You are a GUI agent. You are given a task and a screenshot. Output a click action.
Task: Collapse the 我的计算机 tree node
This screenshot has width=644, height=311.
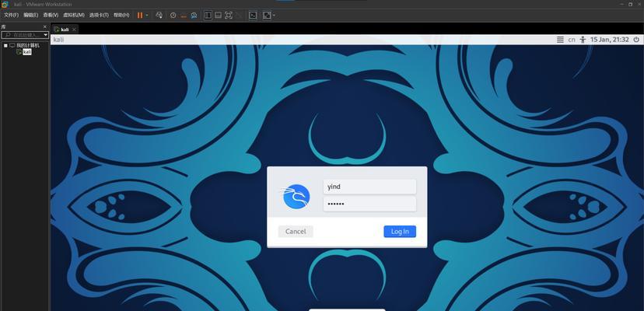click(x=5, y=45)
